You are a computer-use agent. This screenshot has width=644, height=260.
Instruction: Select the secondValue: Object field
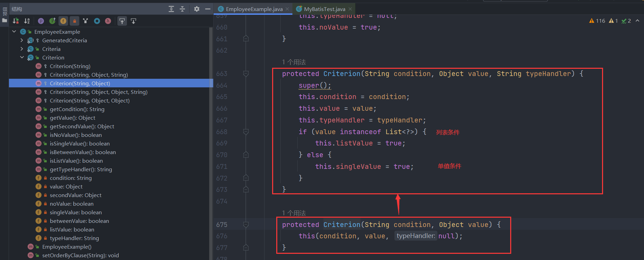[75, 195]
